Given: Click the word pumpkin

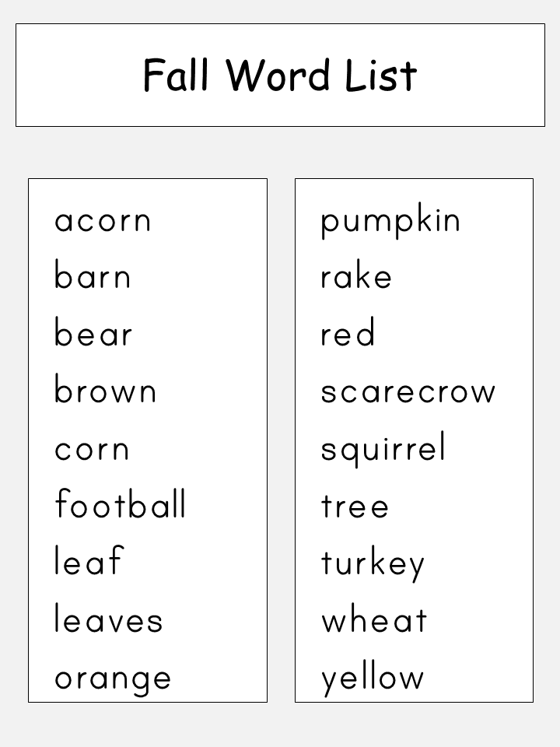Looking at the screenshot, I should (x=390, y=220).
